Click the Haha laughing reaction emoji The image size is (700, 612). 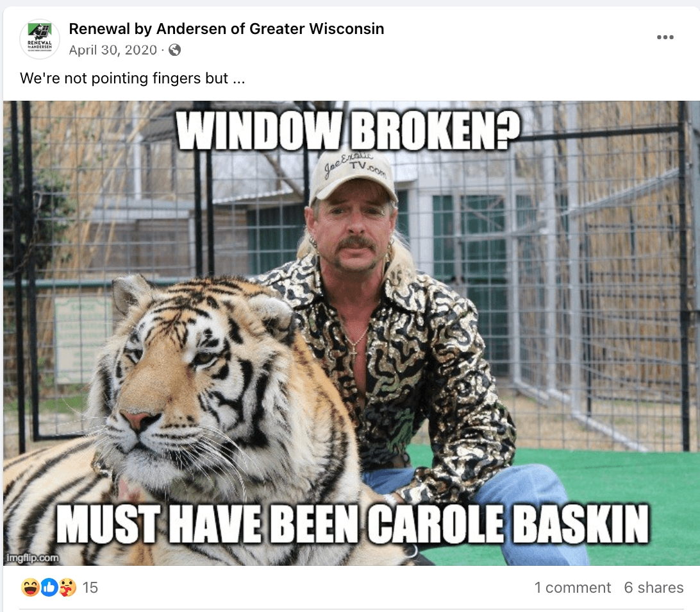point(30,587)
